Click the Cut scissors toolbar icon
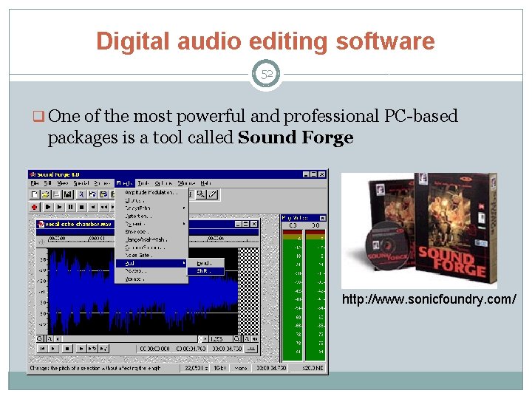Screen dimensions: 532x399 pos(81,194)
